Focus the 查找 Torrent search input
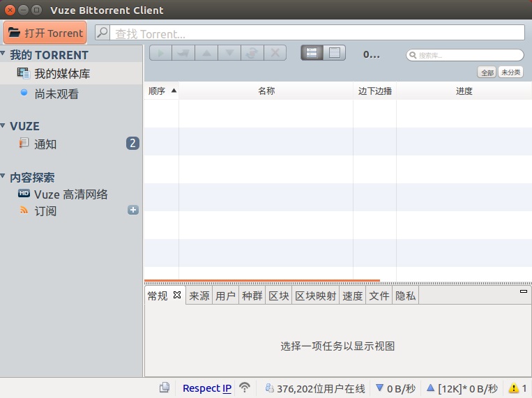Screen dimensions: 532x398 point(317,33)
